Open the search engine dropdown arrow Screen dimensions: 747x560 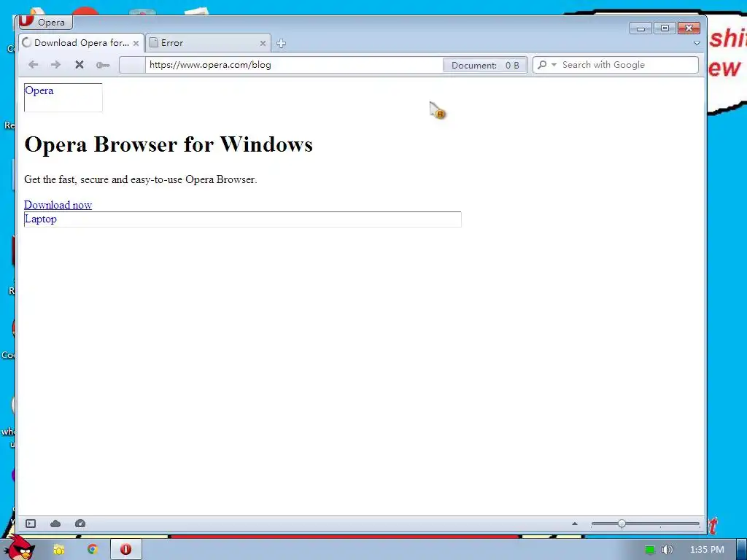point(554,65)
